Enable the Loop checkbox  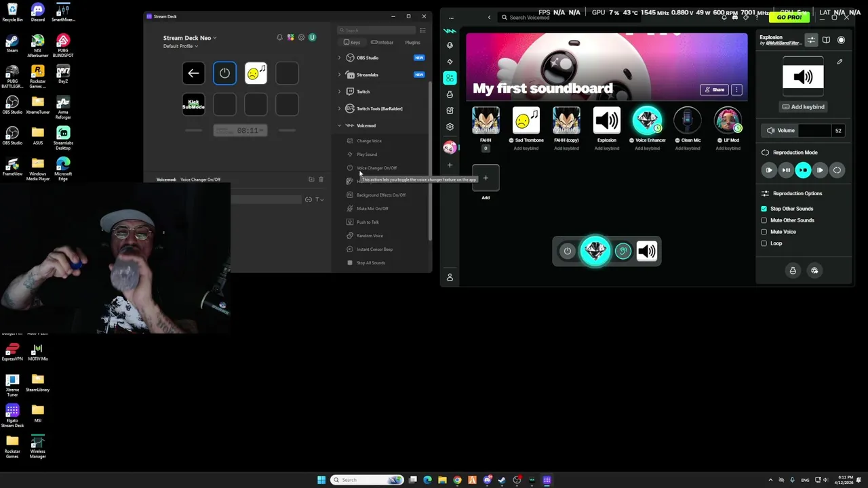(x=764, y=243)
